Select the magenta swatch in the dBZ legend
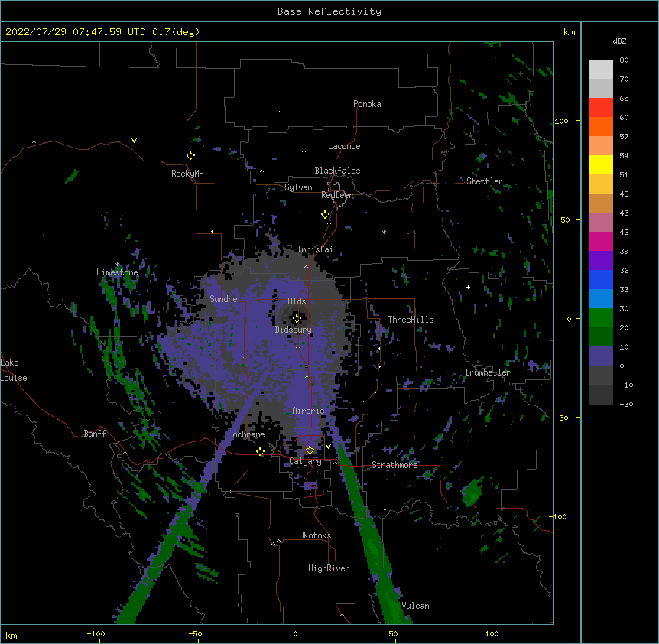Viewport: 659px width, 644px height. [601, 241]
